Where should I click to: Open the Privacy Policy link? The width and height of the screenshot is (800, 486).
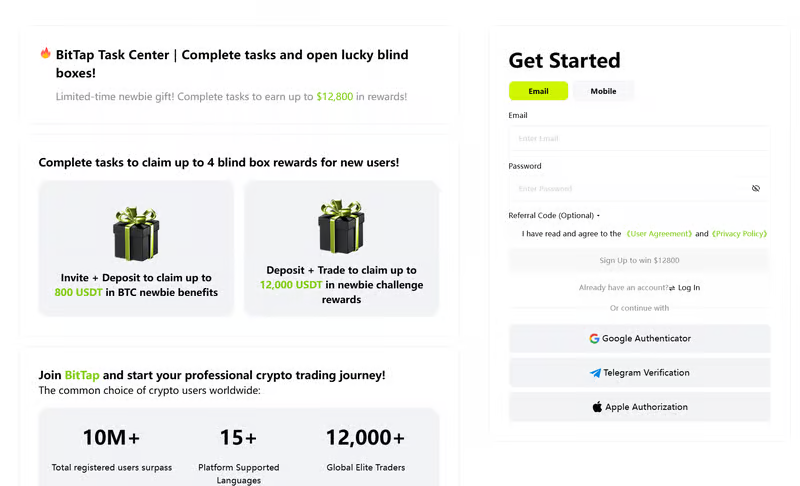click(x=739, y=234)
